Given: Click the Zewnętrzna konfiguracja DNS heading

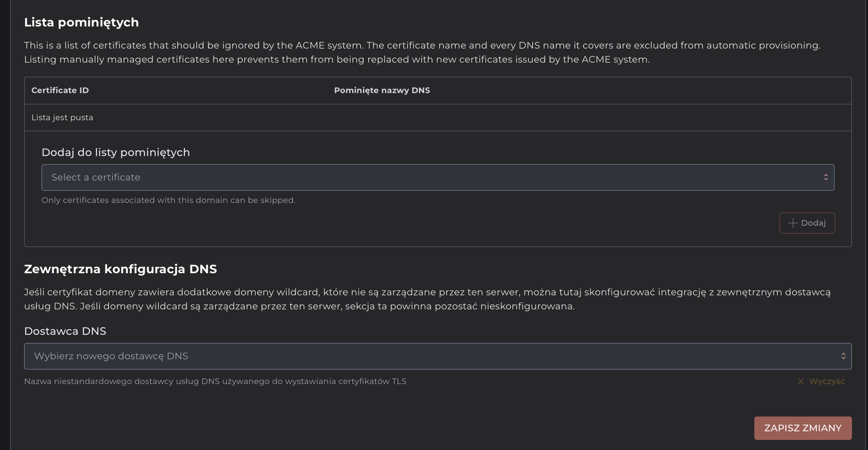Looking at the screenshot, I should coord(120,269).
